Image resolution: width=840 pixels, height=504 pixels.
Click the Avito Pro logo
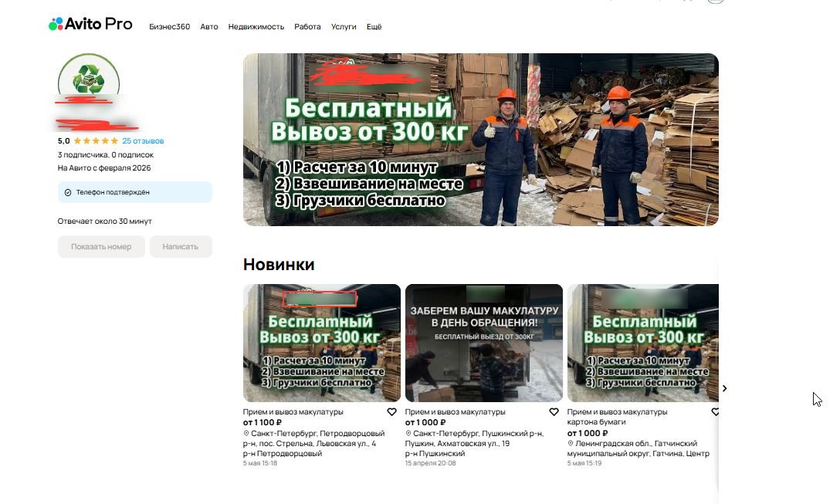[x=90, y=24]
